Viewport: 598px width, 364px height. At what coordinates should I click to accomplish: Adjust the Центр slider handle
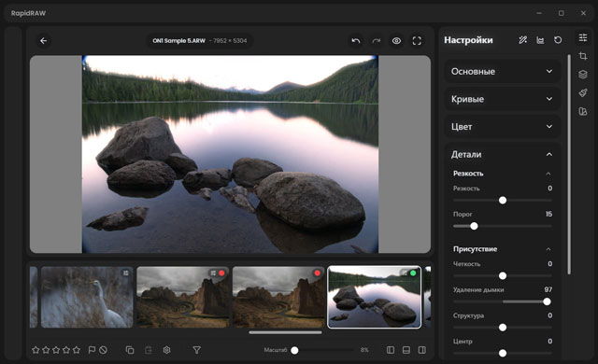tap(503, 353)
